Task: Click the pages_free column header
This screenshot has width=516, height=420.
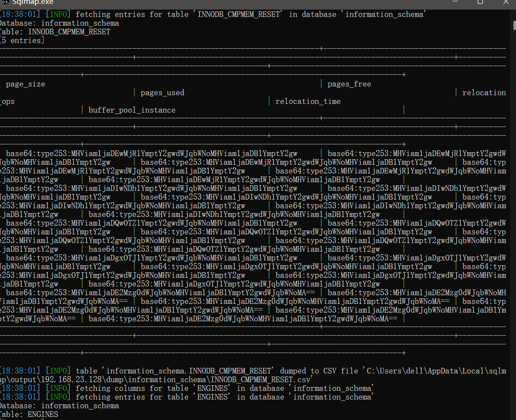Action: 349,84
